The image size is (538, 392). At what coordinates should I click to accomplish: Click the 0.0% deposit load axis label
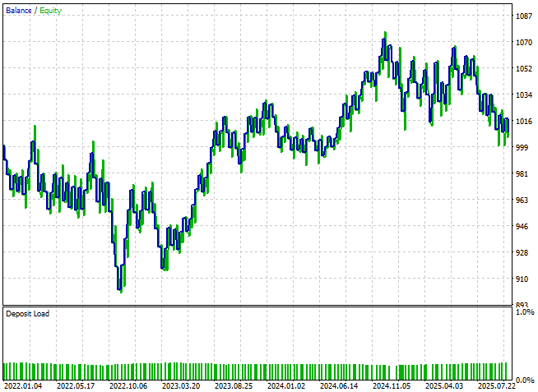pos(525,380)
